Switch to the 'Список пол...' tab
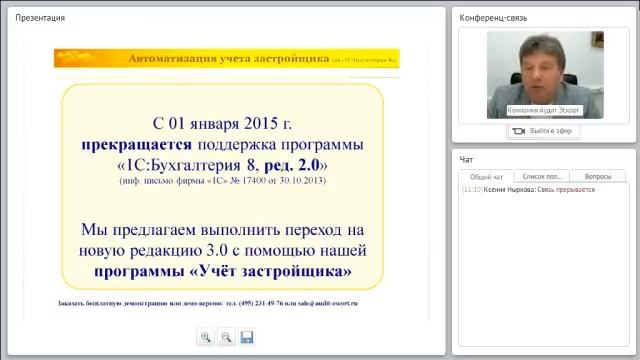 (542, 176)
